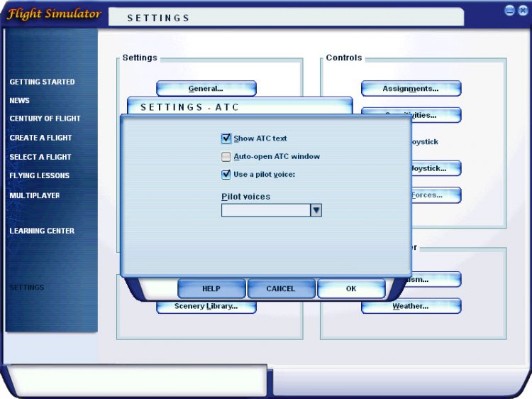Open Multiplayer from sidebar
The image size is (532, 399).
pyautogui.click(x=35, y=195)
